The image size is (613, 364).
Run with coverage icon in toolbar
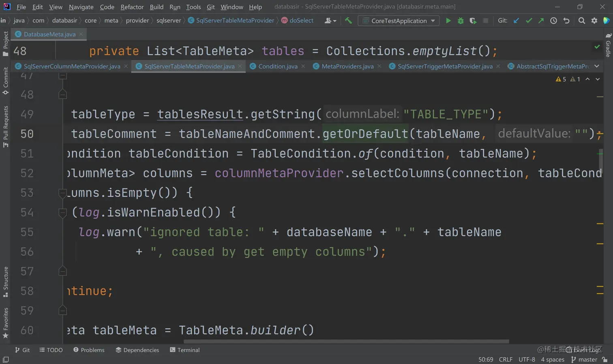[x=473, y=21]
